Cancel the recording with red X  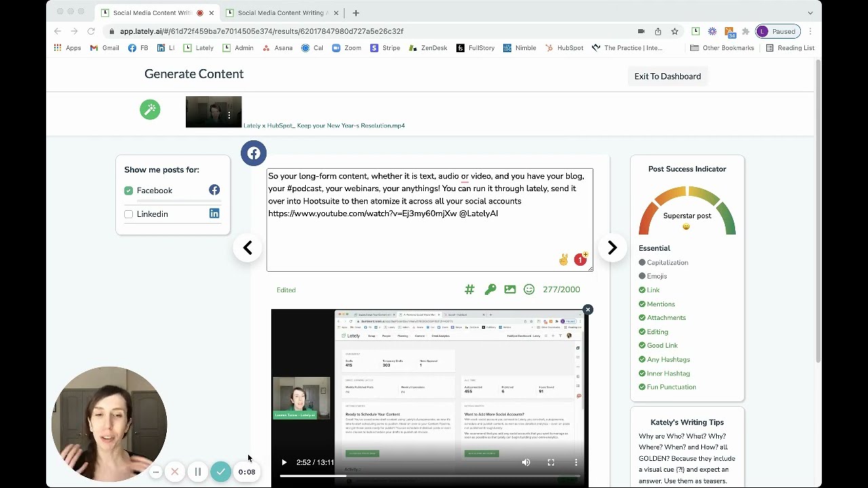pyautogui.click(x=175, y=472)
